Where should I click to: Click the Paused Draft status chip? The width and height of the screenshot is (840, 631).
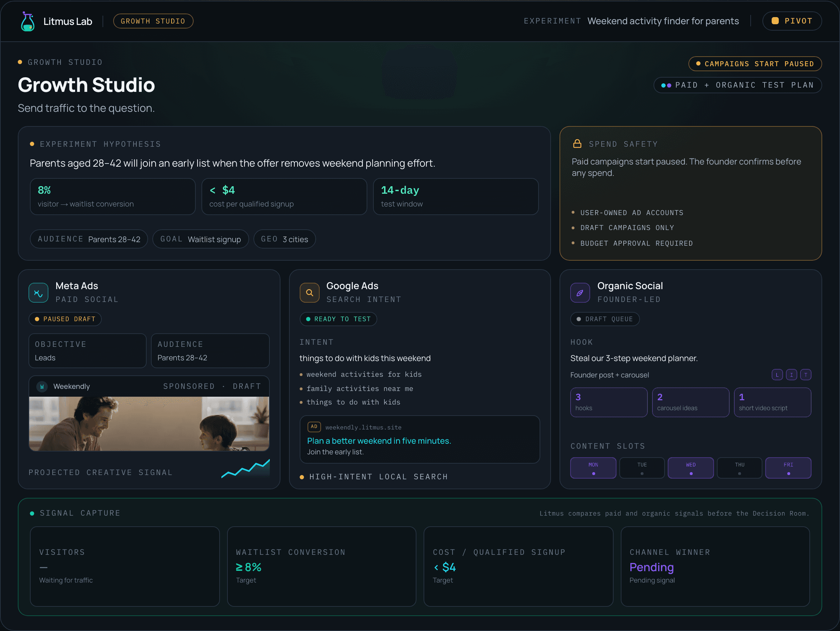[65, 319]
